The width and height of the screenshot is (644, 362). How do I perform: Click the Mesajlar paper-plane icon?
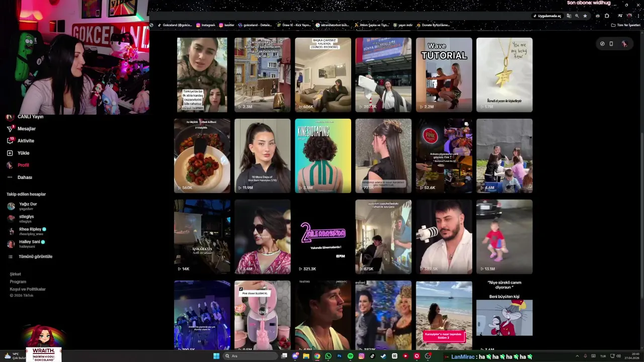tap(10, 129)
